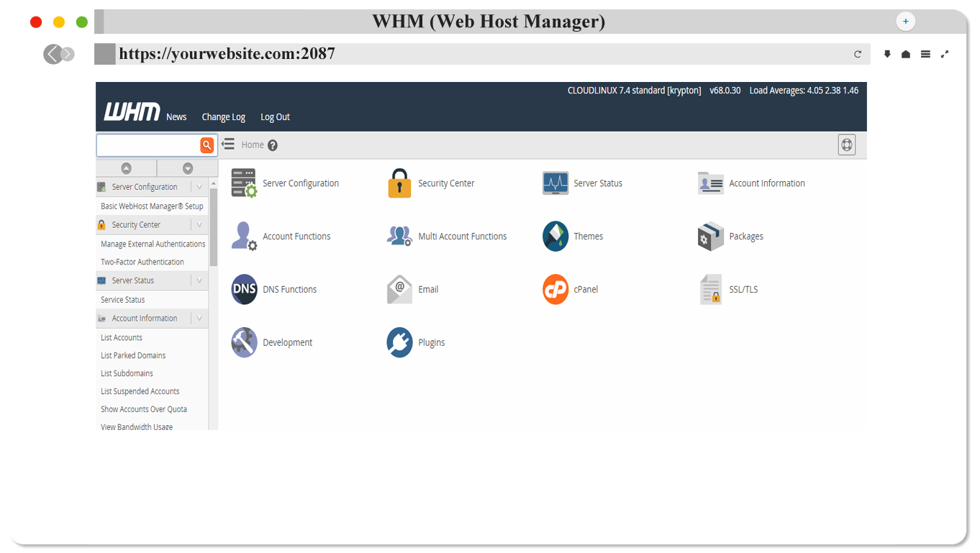This screenshot has width=980, height=553.
Task: Click the browser address bar URL
Action: tap(227, 54)
